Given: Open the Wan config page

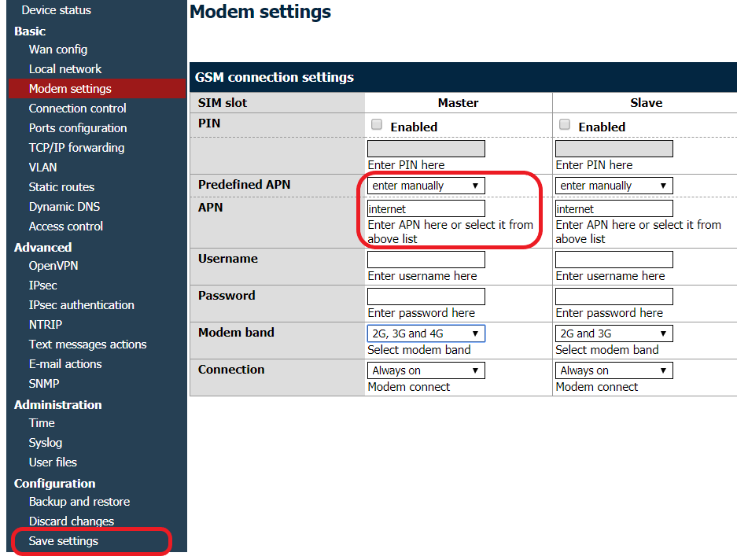Looking at the screenshot, I should click(58, 50).
